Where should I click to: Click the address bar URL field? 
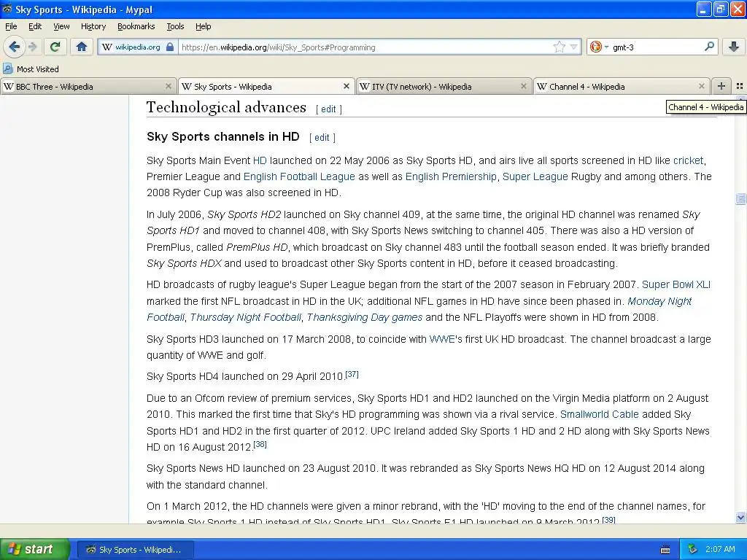click(x=365, y=47)
